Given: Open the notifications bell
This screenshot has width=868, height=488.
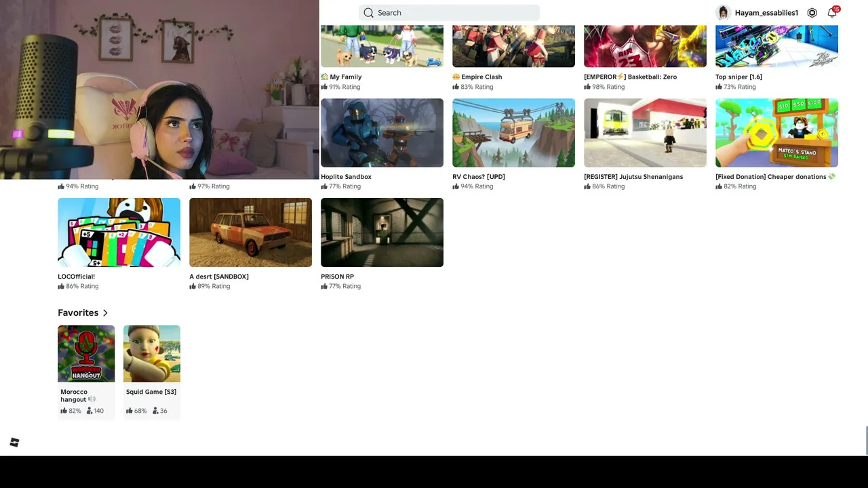Looking at the screenshot, I should pyautogui.click(x=832, y=13).
